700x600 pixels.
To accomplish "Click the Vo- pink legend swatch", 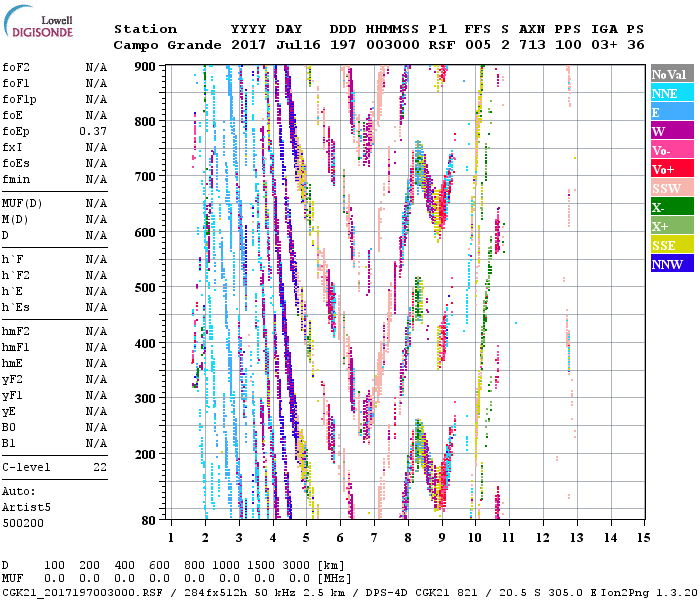I will click(671, 150).
